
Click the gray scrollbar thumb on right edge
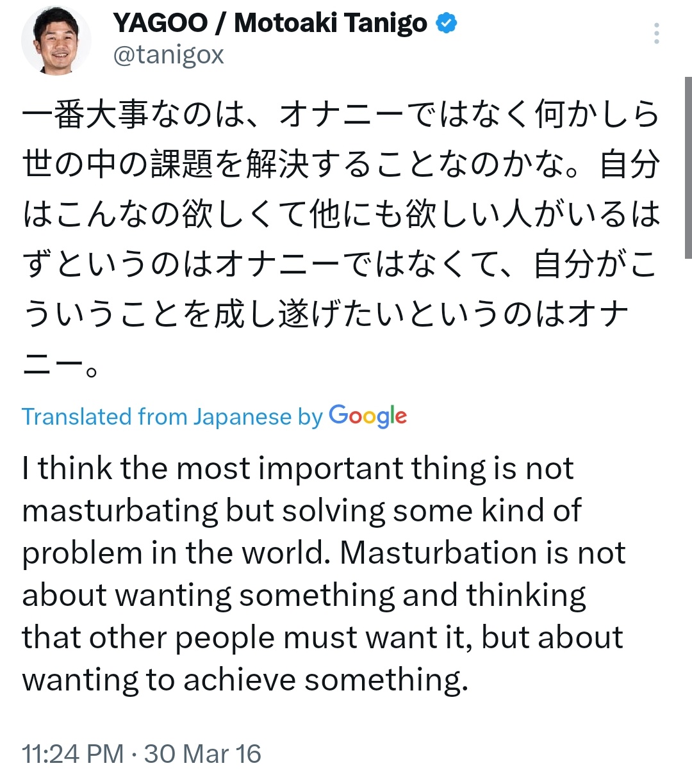point(688,167)
